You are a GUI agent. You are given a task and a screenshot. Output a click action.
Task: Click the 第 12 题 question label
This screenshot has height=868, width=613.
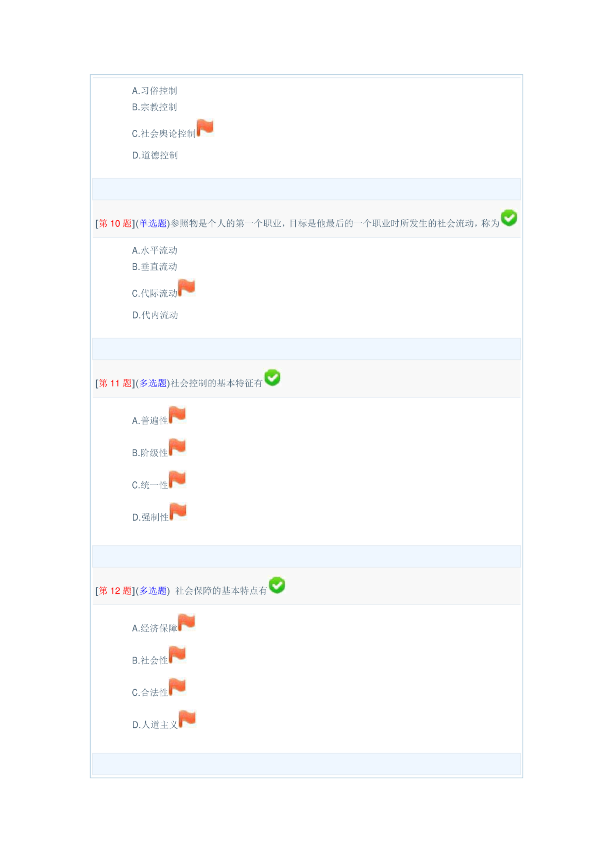115,590
